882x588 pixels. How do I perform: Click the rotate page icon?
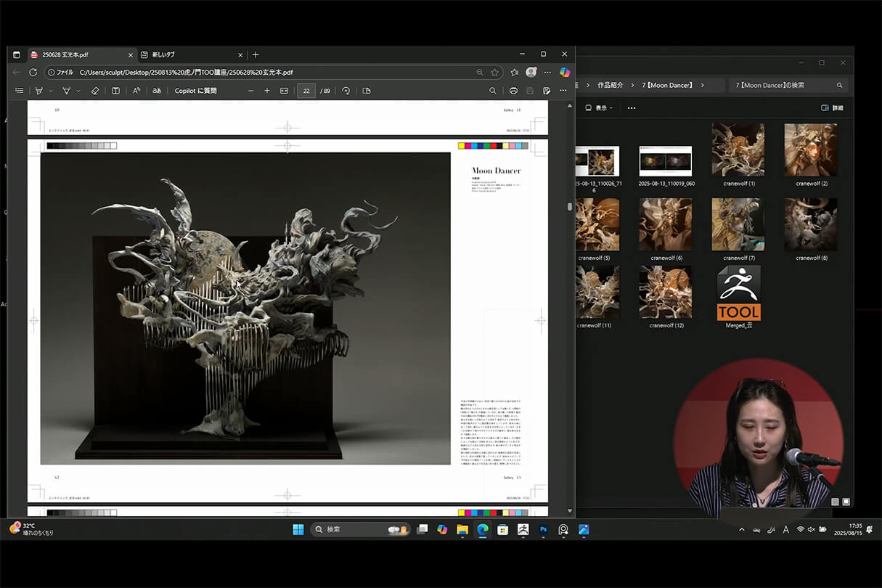(346, 91)
